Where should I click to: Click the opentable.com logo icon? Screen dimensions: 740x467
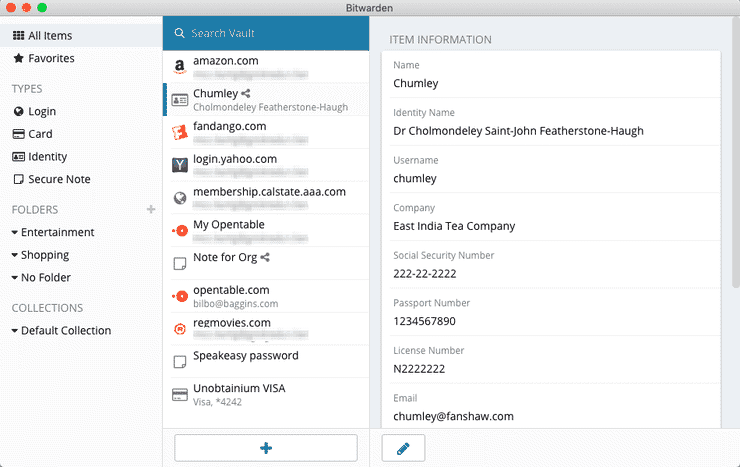coord(179,296)
